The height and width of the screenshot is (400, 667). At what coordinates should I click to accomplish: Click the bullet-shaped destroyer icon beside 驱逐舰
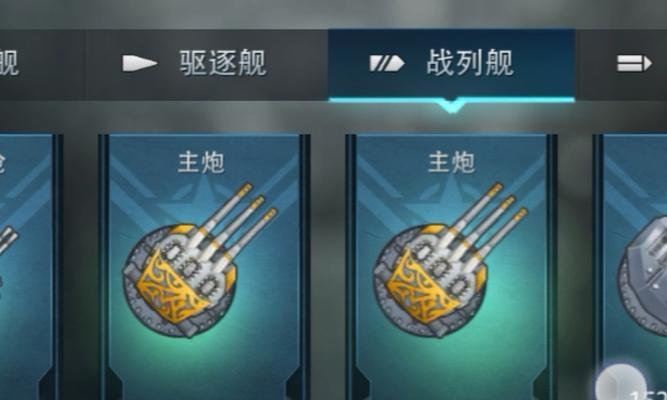pos(140,63)
